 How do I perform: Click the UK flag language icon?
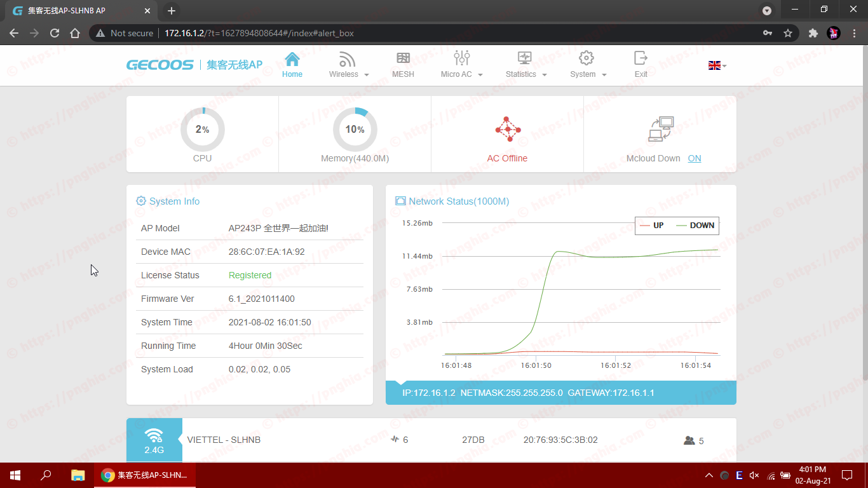coord(714,65)
